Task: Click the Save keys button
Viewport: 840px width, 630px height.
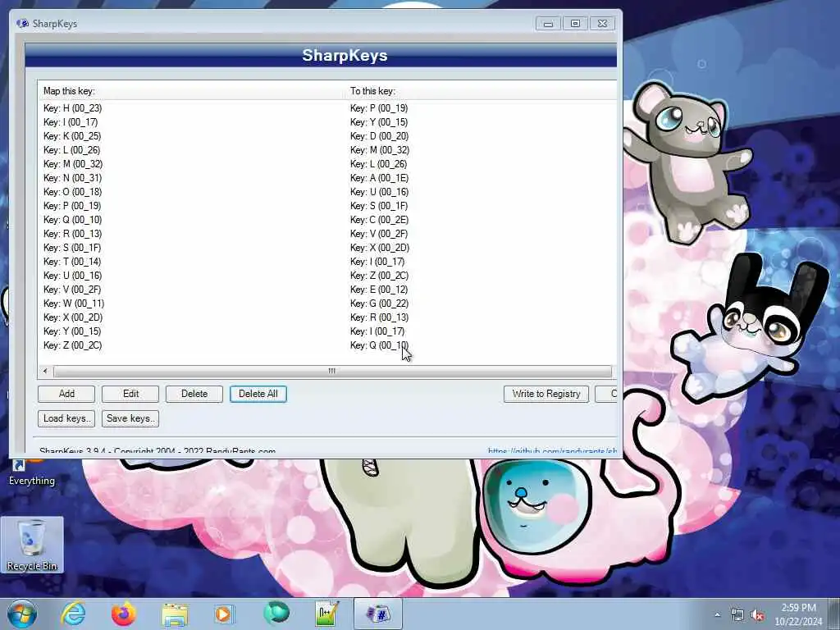Action: point(130,418)
